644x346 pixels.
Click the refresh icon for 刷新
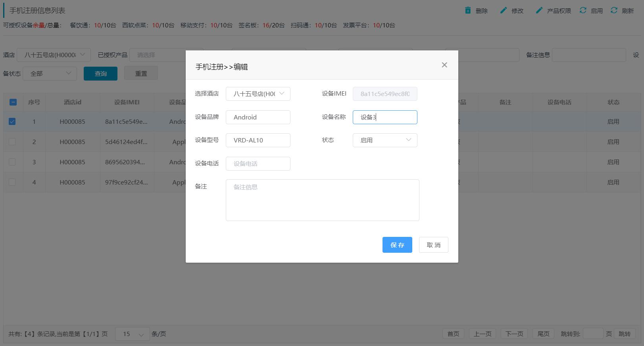[614, 10]
